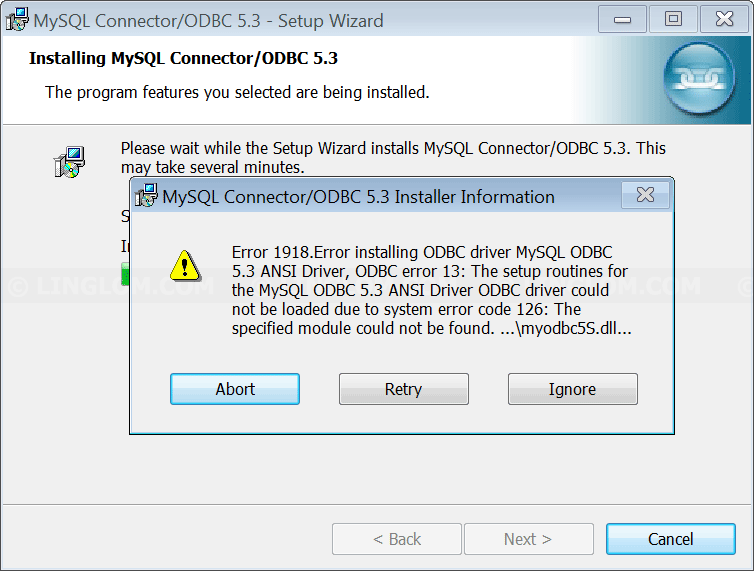Viewport: 754px width, 571px height.
Task: Click the disabled Back button
Action: tap(397, 539)
